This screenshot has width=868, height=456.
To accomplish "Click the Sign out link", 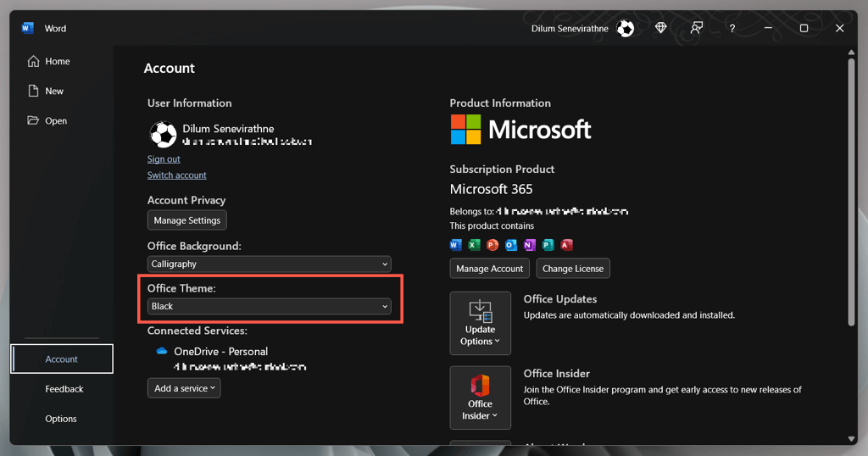I will 164,159.
